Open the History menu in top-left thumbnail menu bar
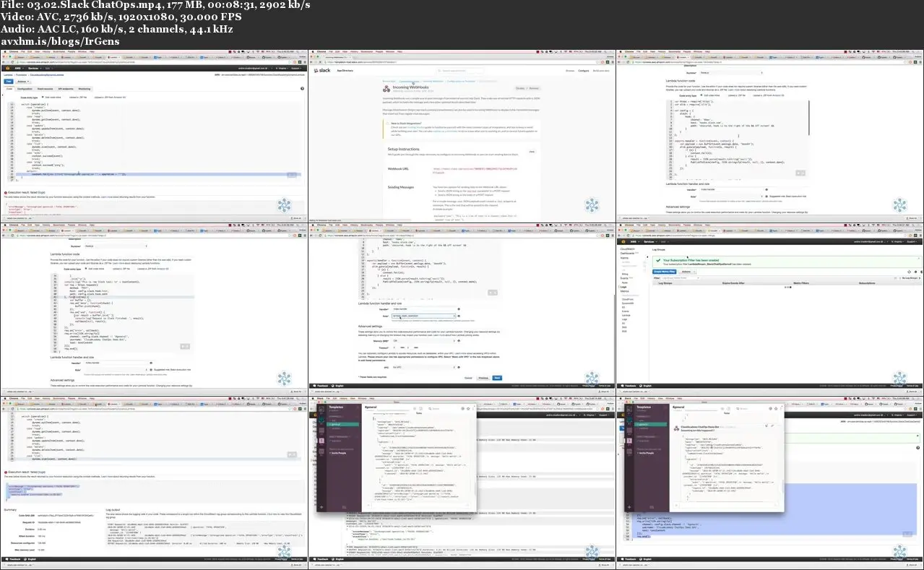924x570 pixels. 46,51
